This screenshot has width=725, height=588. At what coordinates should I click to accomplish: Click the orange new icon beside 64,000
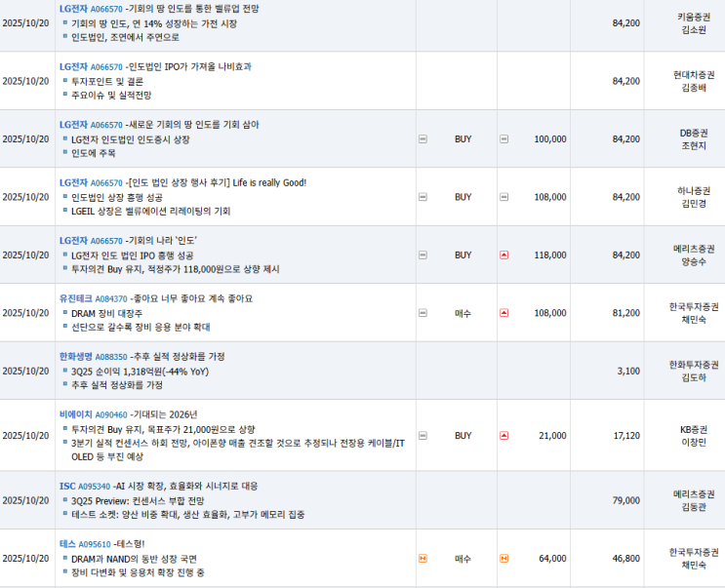point(503,559)
